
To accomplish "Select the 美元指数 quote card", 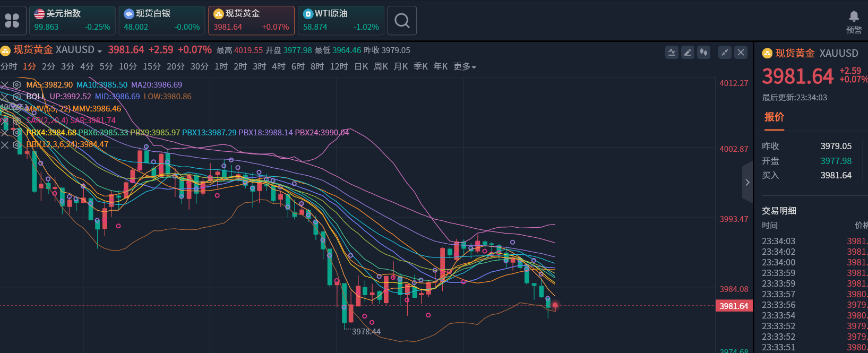I will 72,21.
